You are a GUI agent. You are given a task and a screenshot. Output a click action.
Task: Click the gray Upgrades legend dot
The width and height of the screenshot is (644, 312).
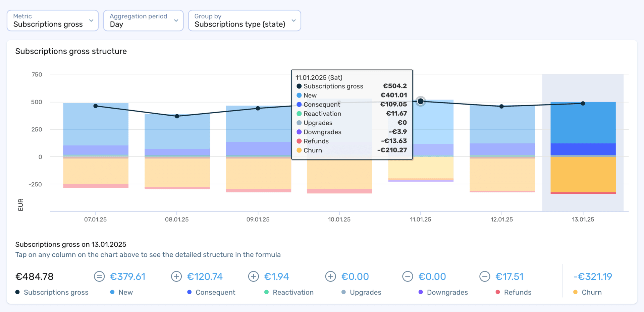click(x=343, y=292)
